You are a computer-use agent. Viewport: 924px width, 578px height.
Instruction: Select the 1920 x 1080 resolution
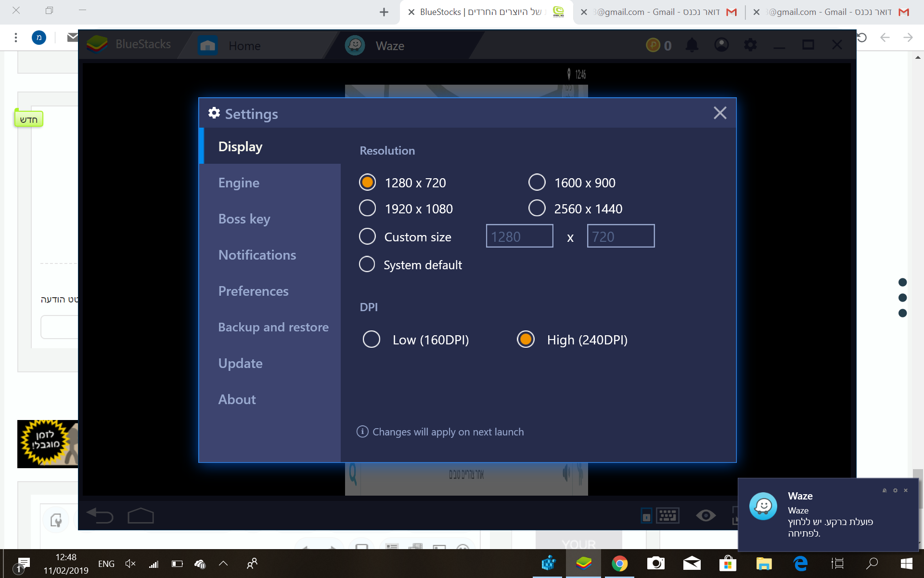367,209
